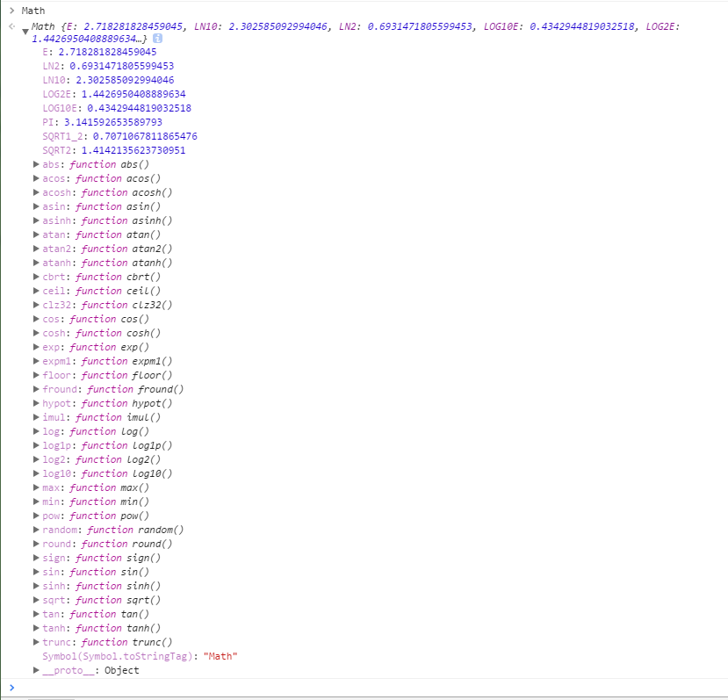Expand the pow function arrow
728x700 pixels.
(36, 516)
